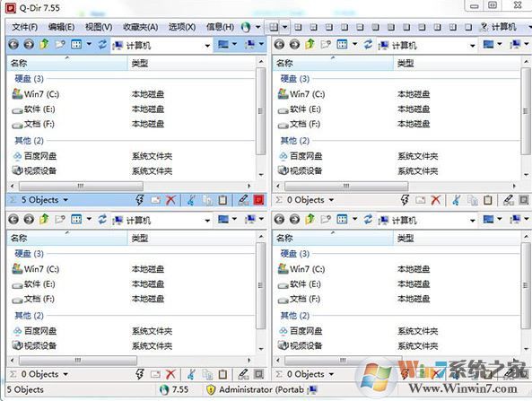Click forward button in bottom-right pane
532x401 pixels.
[x=294, y=220]
